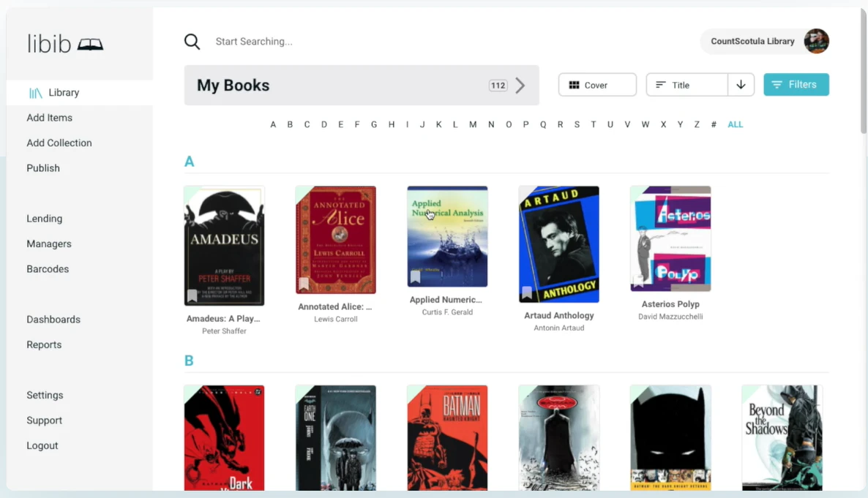The height and width of the screenshot is (498, 868).
Task: Click the page vertical scrollbar
Action: coord(863,73)
